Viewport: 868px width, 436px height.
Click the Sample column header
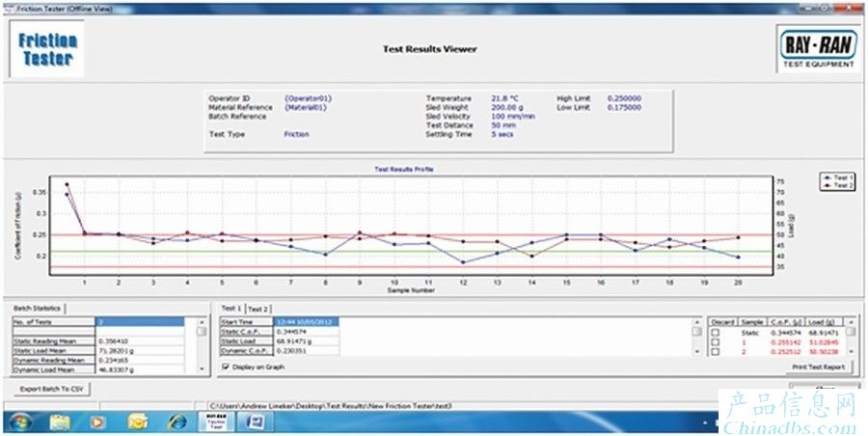751,322
